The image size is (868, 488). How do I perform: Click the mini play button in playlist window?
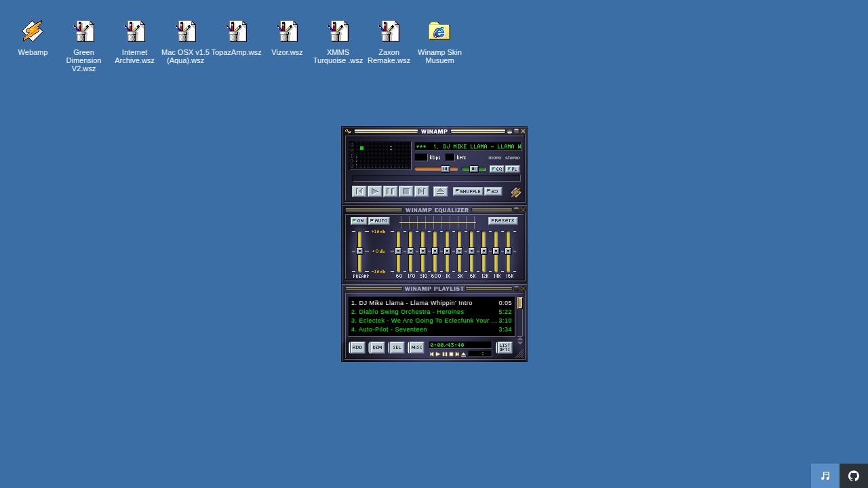coord(438,354)
